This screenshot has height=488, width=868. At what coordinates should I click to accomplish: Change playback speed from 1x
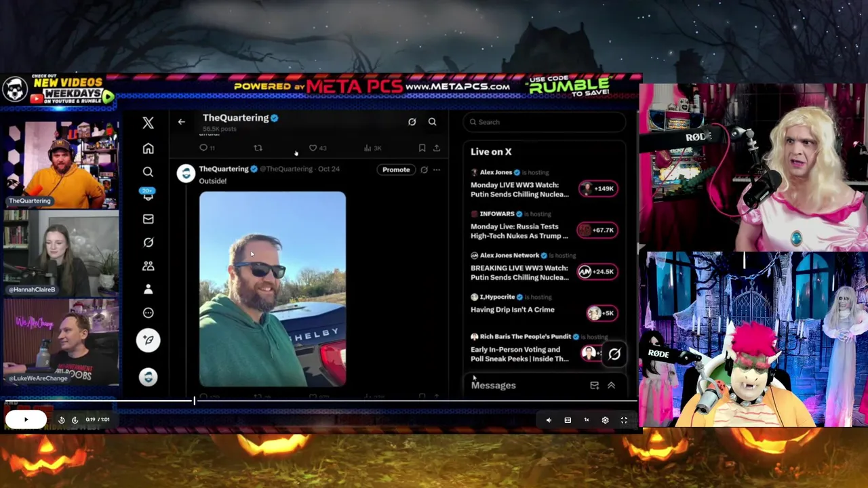tap(587, 420)
